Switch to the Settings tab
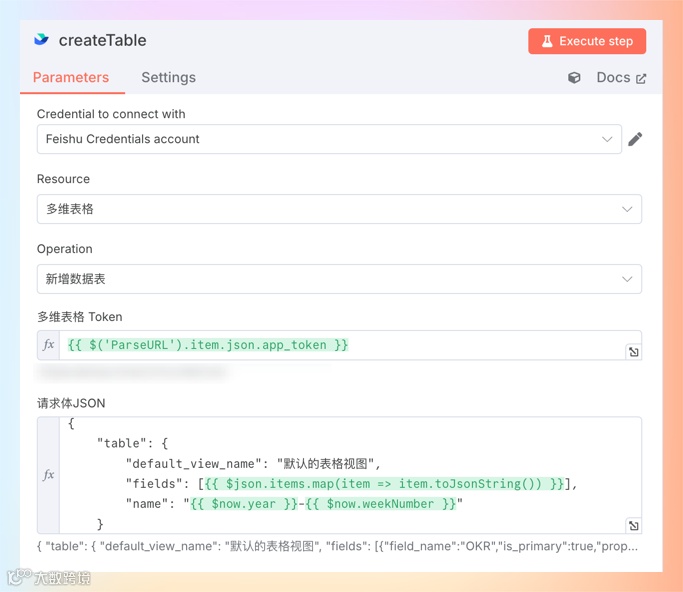 click(x=169, y=78)
